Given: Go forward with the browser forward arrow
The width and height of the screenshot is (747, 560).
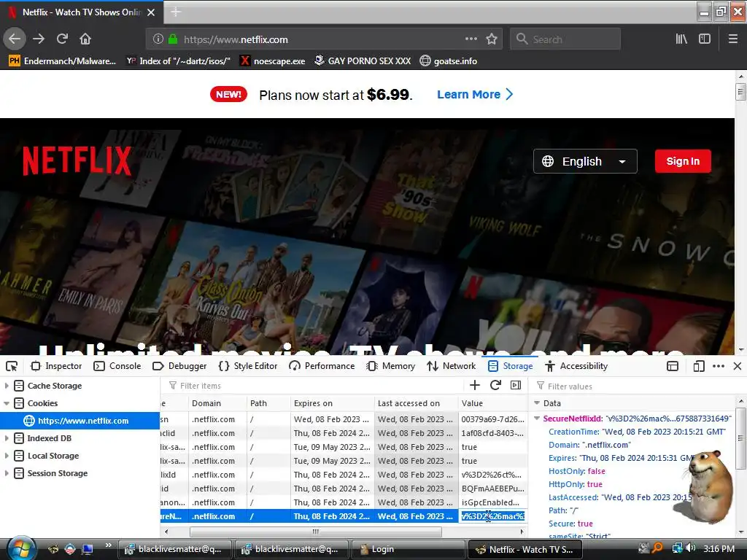Looking at the screenshot, I should coord(39,39).
